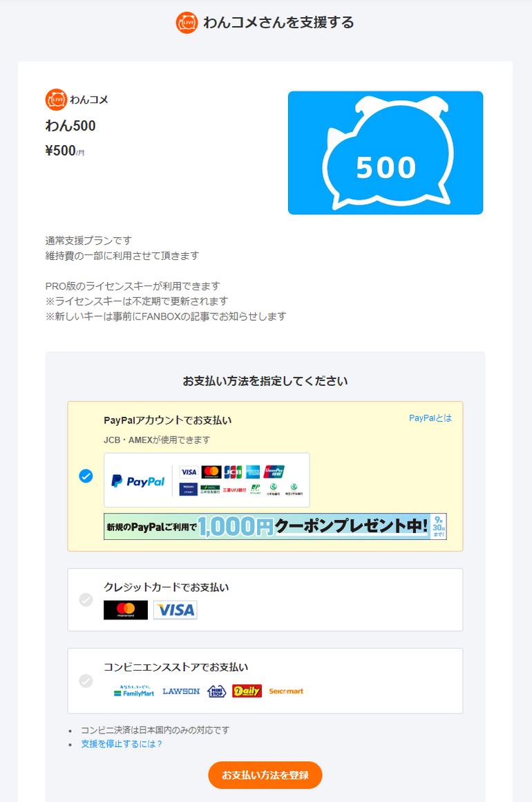Select the credit card payment radio option
This screenshot has height=802, width=532.
[86, 599]
